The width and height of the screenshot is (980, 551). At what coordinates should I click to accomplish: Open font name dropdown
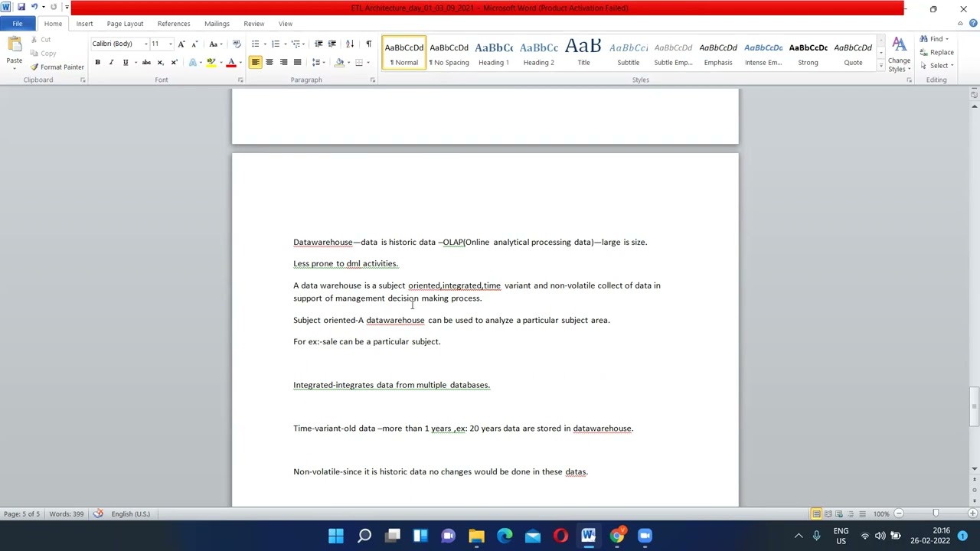point(145,44)
